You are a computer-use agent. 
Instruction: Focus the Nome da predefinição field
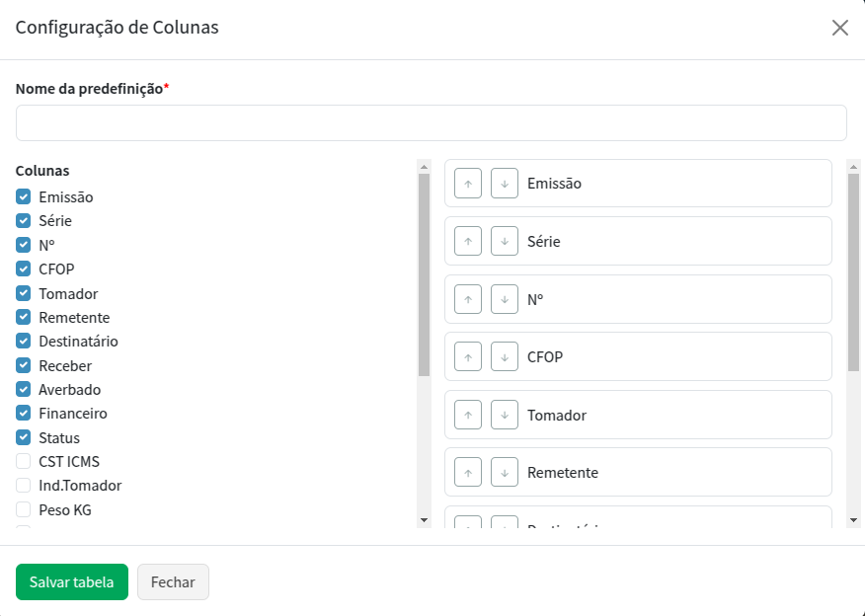click(432, 123)
